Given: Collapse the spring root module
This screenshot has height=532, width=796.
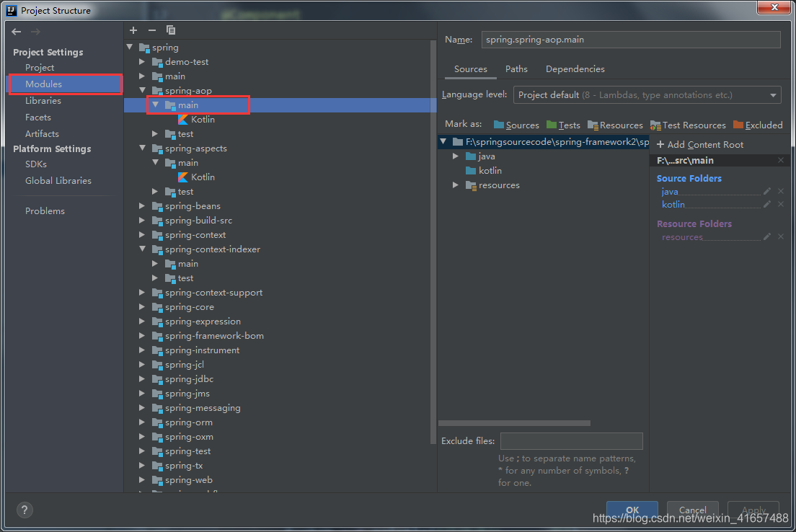Looking at the screenshot, I should coord(130,47).
